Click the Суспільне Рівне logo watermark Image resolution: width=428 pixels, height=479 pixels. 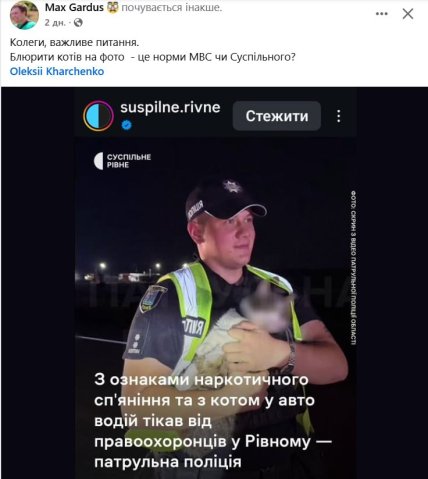tap(122, 161)
